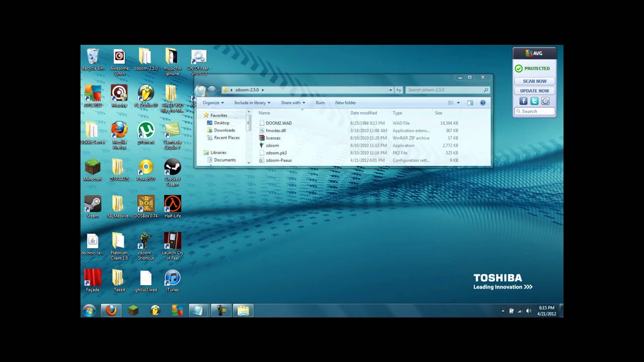Image resolution: width=644 pixels, height=362 pixels.
Task: Sort files by Name column header
Action: [x=301, y=113]
